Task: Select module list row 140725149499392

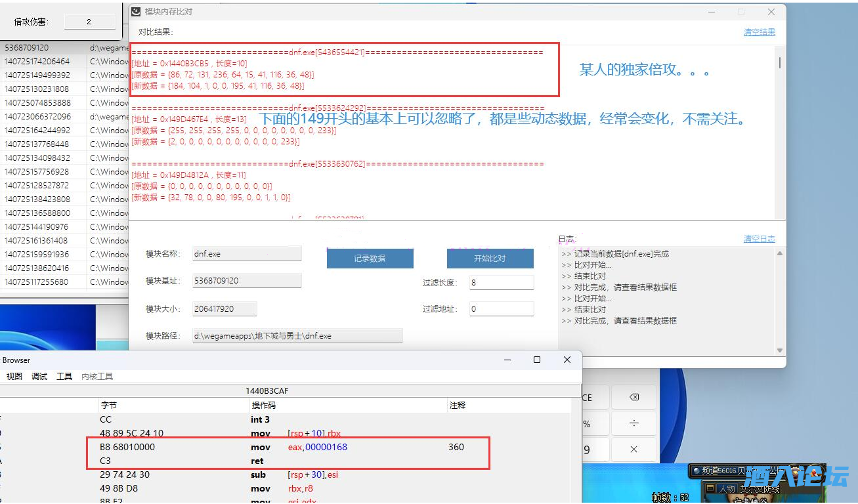Action: tap(64, 75)
